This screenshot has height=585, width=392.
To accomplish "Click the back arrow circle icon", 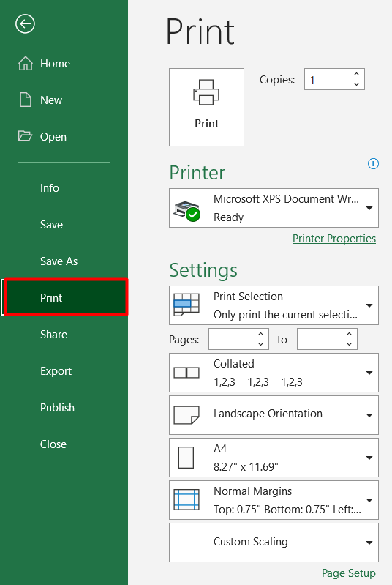I will (25, 24).
